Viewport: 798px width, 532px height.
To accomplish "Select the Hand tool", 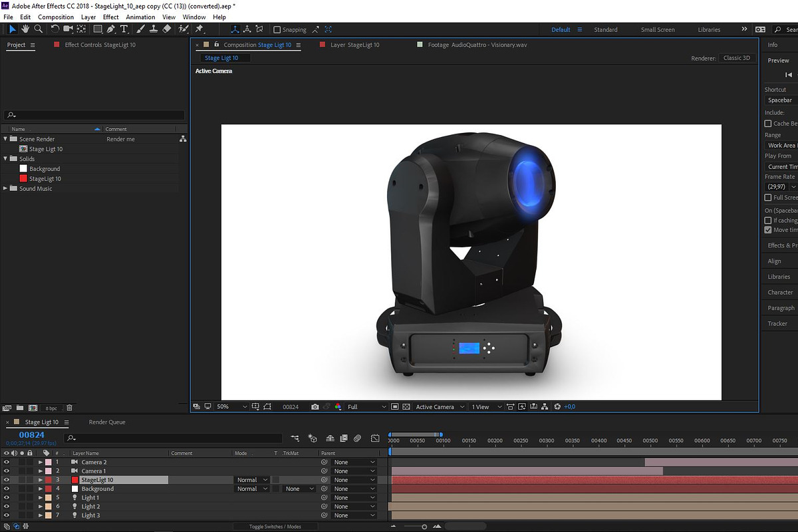I will click(x=25, y=29).
